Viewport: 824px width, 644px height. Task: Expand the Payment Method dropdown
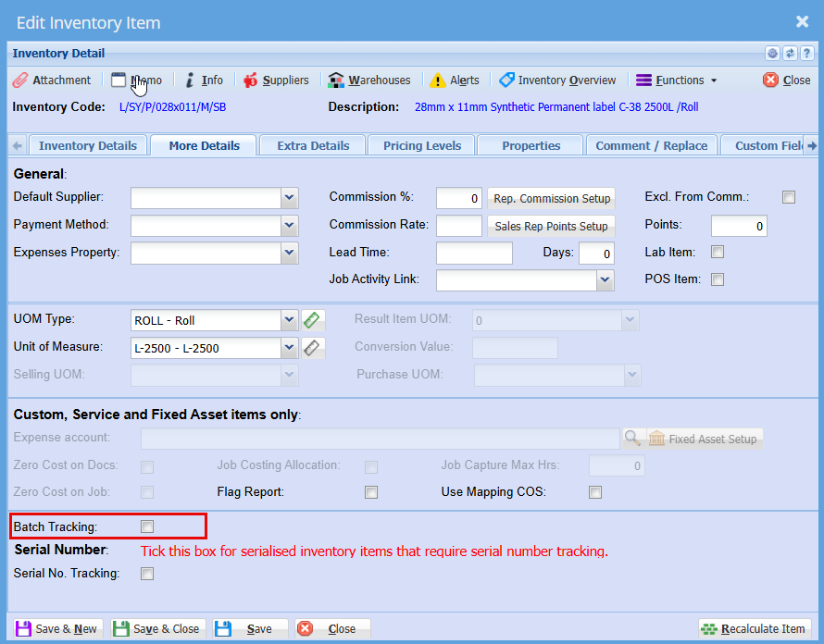pyautogui.click(x=289, y=226)
